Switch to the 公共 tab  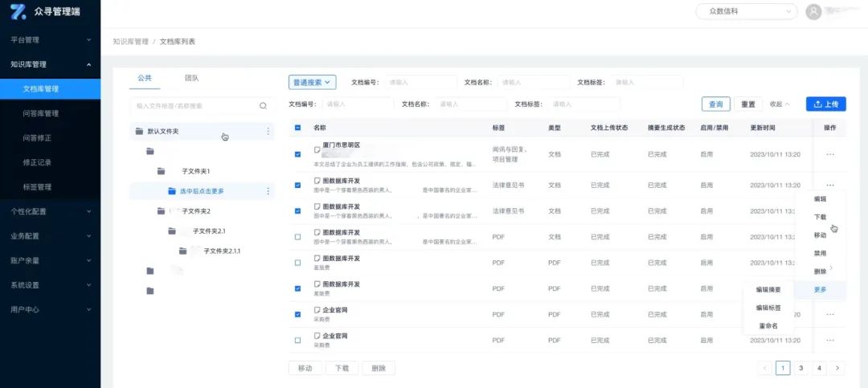point(145,78)
